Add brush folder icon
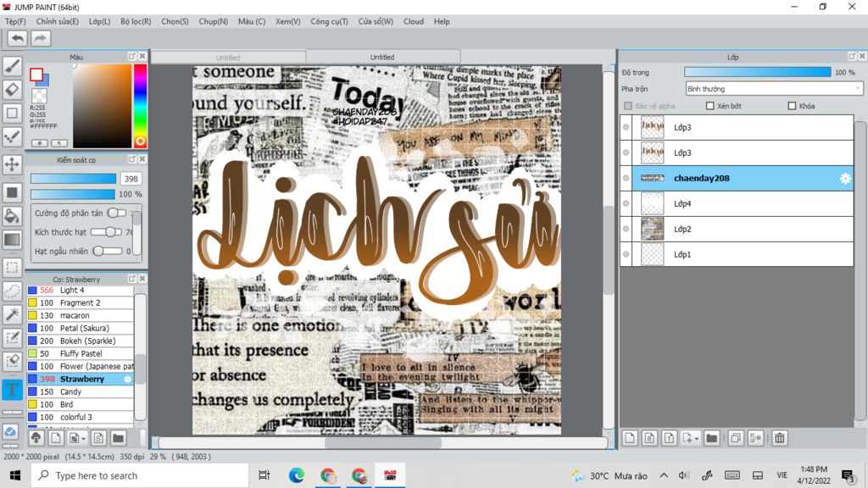 pyautogui.click(x=118, y=438)
